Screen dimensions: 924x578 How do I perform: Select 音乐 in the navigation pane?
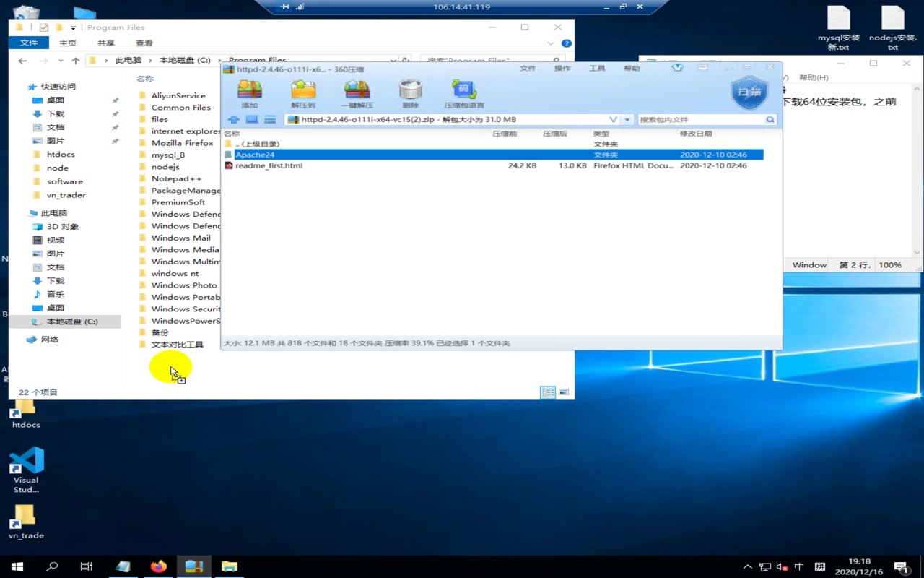tap(55, 294)
